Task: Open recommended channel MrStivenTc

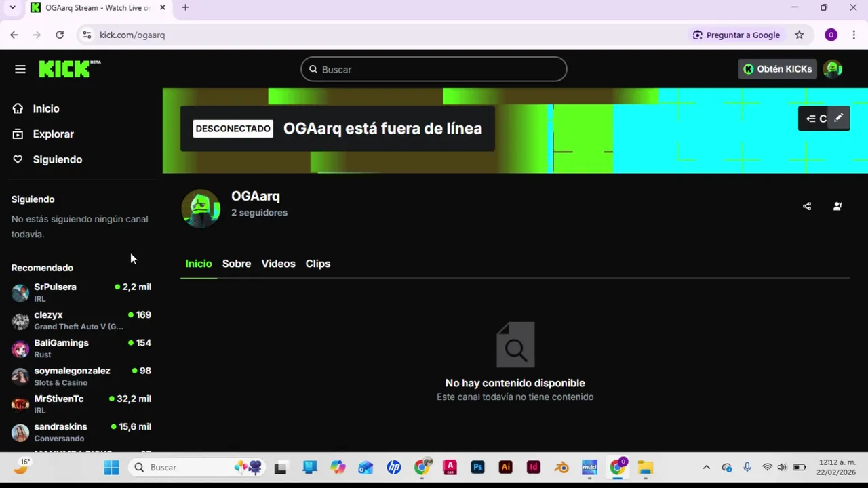Action: coord(81,404)
